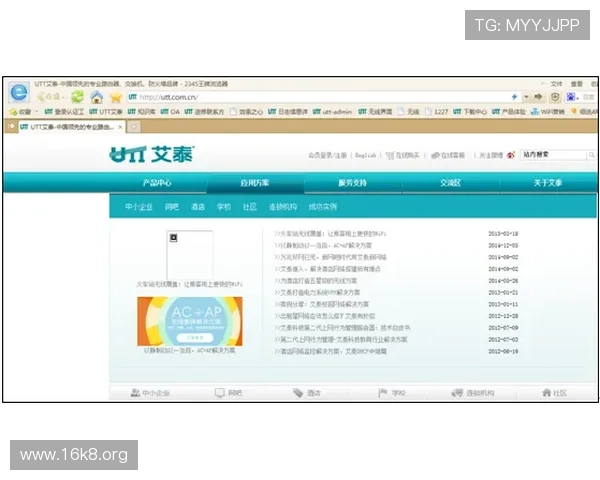Click tab-bar left list icon
The image size is (600, 480).
[11, 126]
